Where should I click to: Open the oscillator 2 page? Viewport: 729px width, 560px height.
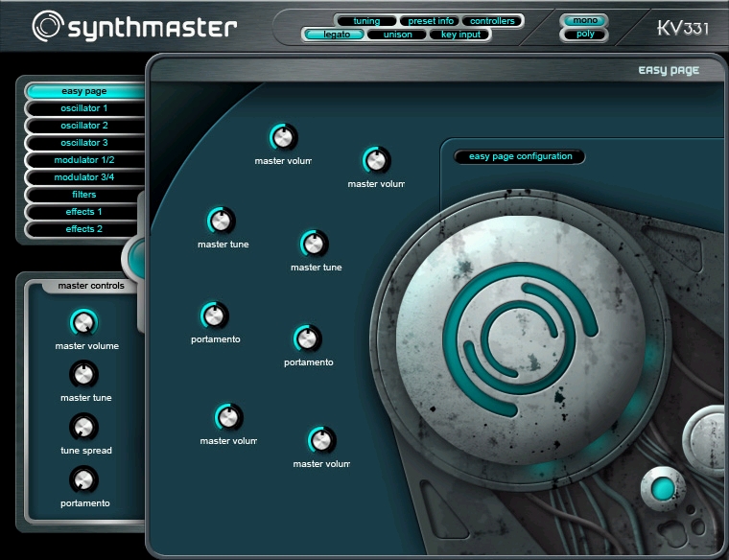(84, 126)
